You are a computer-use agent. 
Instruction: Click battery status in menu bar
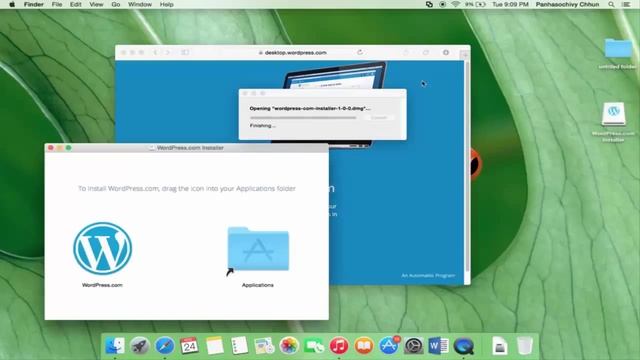point(476,4)
